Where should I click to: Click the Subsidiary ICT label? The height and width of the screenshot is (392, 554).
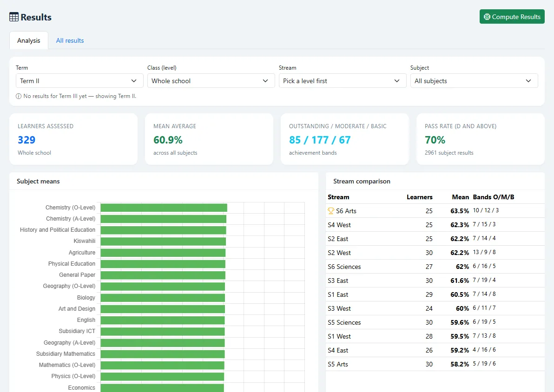coord(77,331)
